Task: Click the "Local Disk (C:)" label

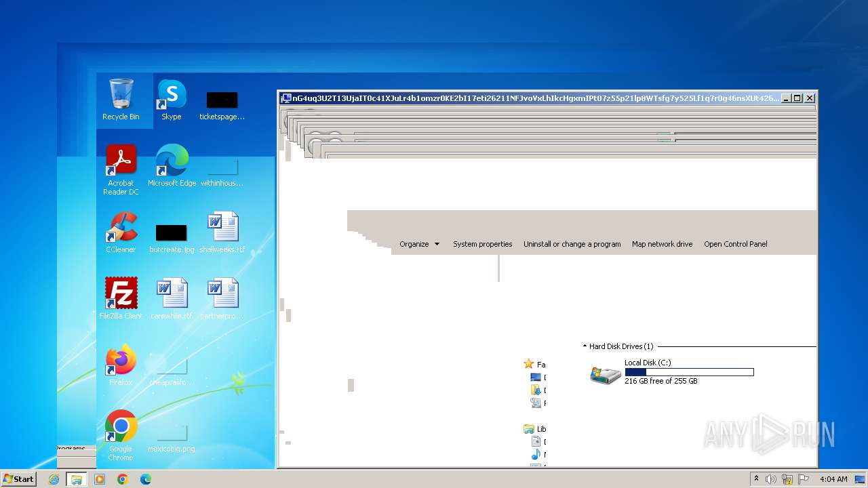Action: [648, 363]
